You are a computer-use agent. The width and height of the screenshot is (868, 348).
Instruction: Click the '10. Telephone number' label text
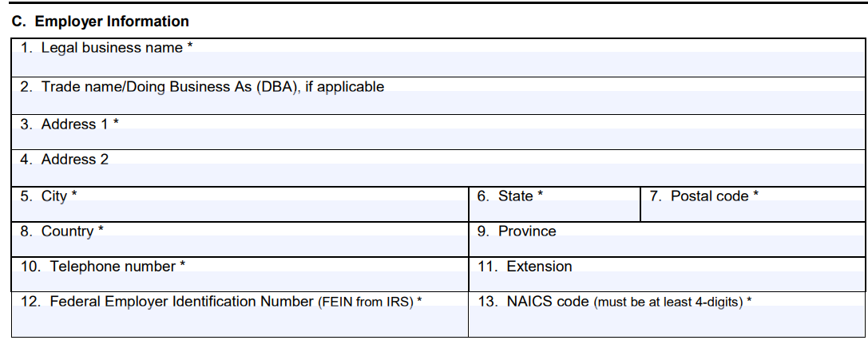pos(99,267)
